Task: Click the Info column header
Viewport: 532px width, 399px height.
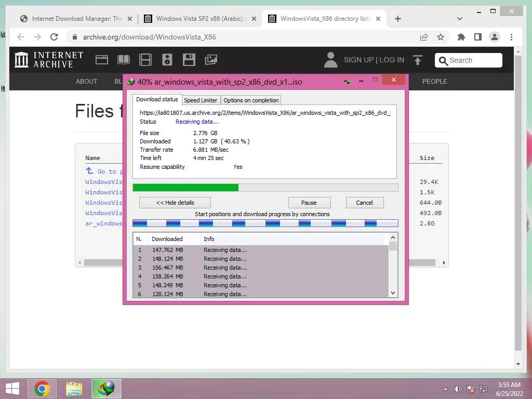Action: coord(292,239)
